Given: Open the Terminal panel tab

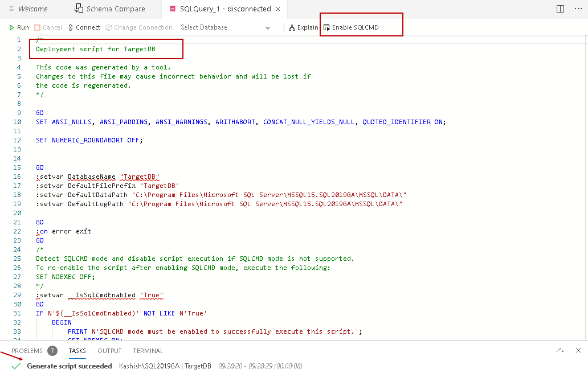Looking at the screenshot, I should 148,351.
